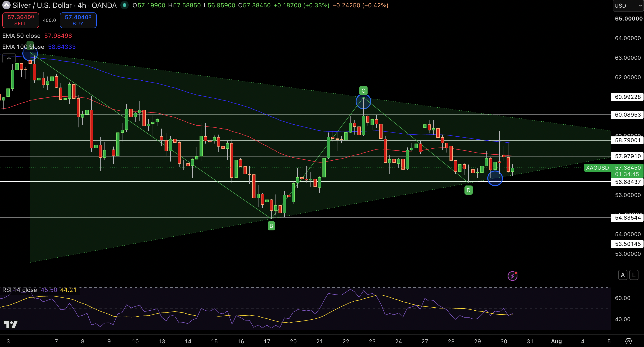Click the TradingView logo
Screen dimensions: 644x347
10,324
